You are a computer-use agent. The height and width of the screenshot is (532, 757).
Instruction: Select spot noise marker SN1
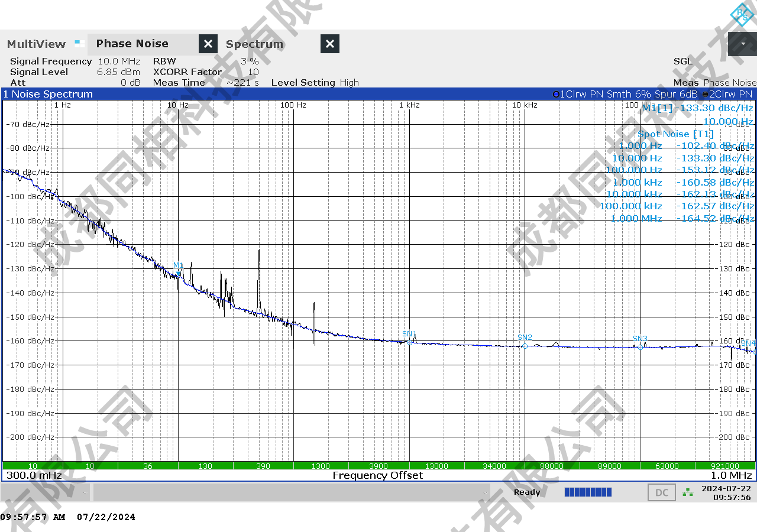409,342
